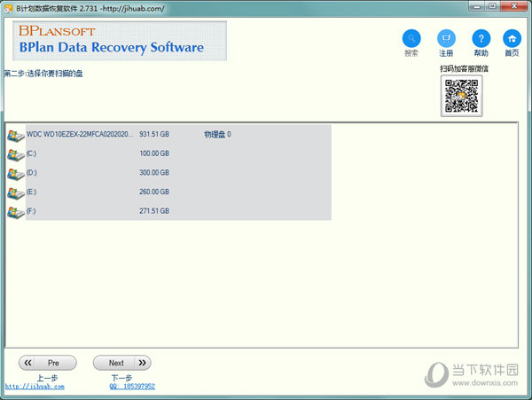Click the 下一步 label below Next
The height and width of the screenshot is (400, 532).
121,378
